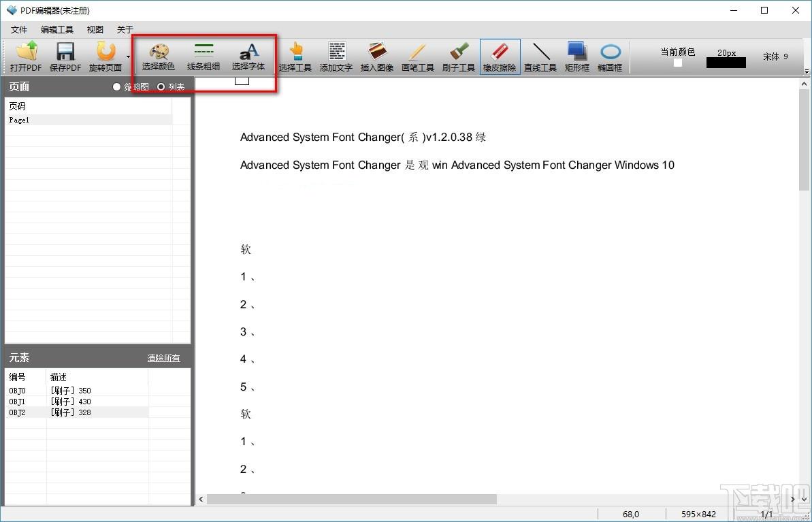Activate the 选择工具 hand pointer tool
812x522 pixels.
(x=295, y=57)
